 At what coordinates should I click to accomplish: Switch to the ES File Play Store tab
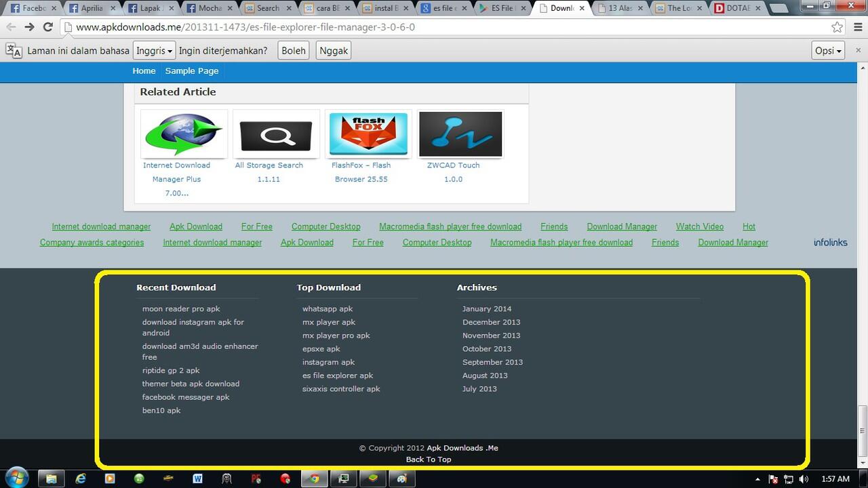click(503, 8)
